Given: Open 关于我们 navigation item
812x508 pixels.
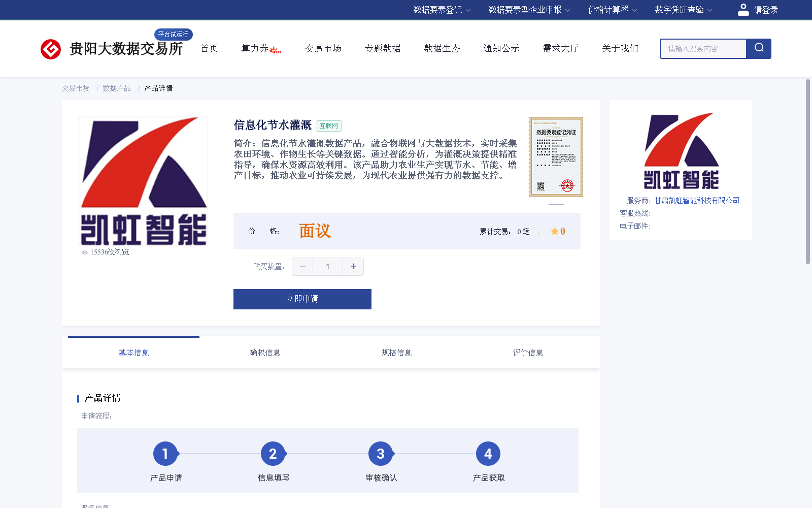Looking at the screenshot, I should point(620,48).
